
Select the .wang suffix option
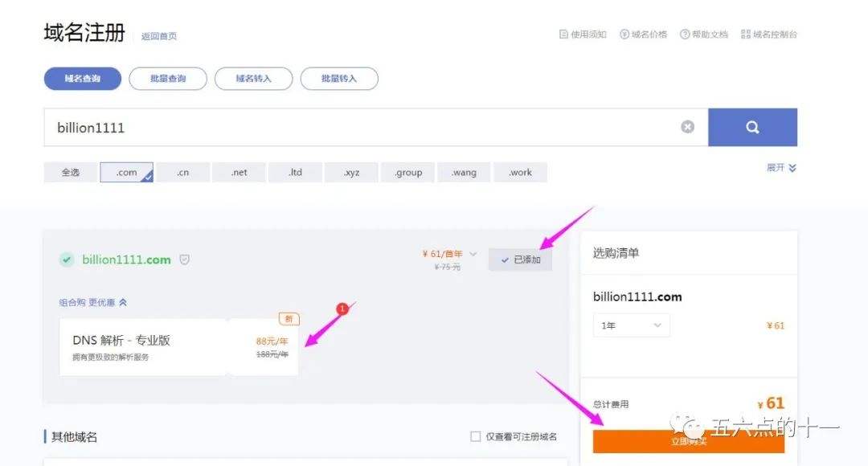tap(464, 172)
